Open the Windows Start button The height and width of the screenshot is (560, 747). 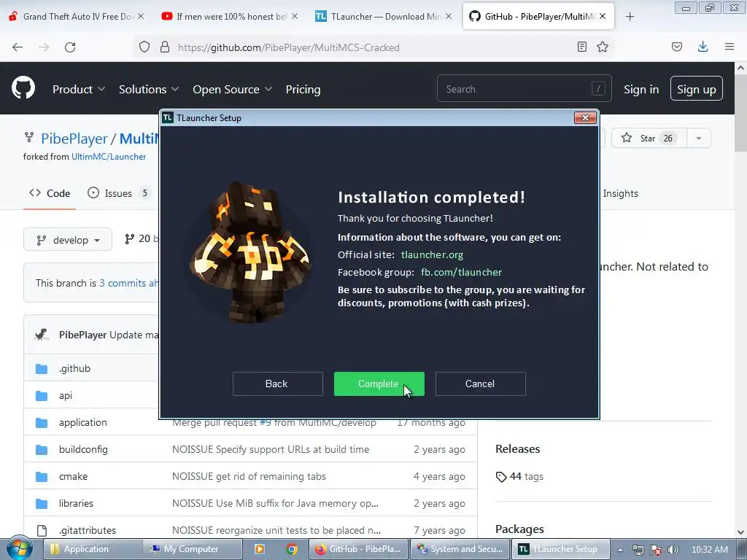(x=19, y=548)
